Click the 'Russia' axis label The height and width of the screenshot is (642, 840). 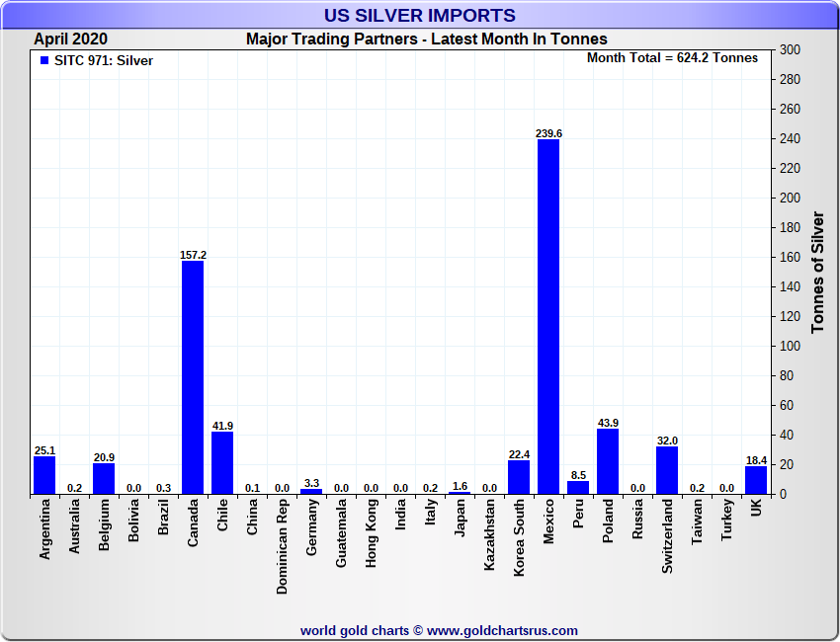(637, 519)
